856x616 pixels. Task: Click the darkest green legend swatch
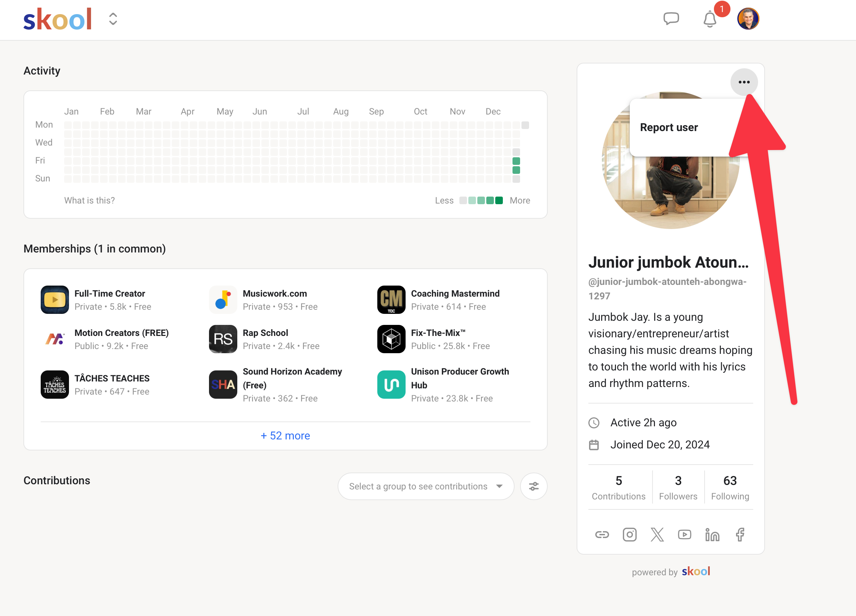[499, 200]
